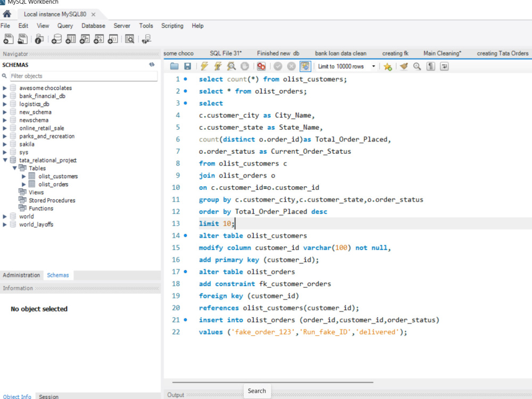Close the Local instance MySQL80 tab
Viewport: 532px width, 399px height.
[93, 14]
